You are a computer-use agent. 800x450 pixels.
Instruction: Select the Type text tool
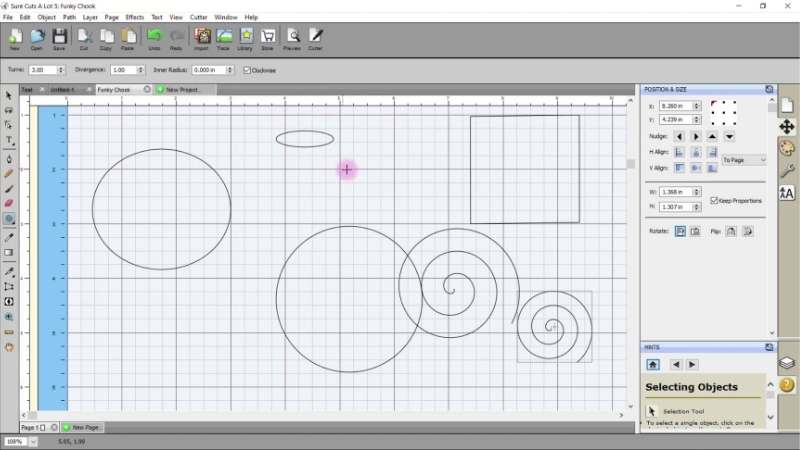[9, 140]
